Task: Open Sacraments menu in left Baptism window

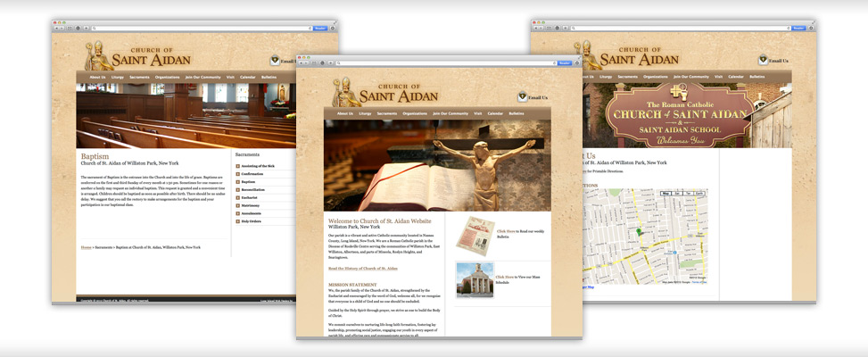Action: coord(139,77)
